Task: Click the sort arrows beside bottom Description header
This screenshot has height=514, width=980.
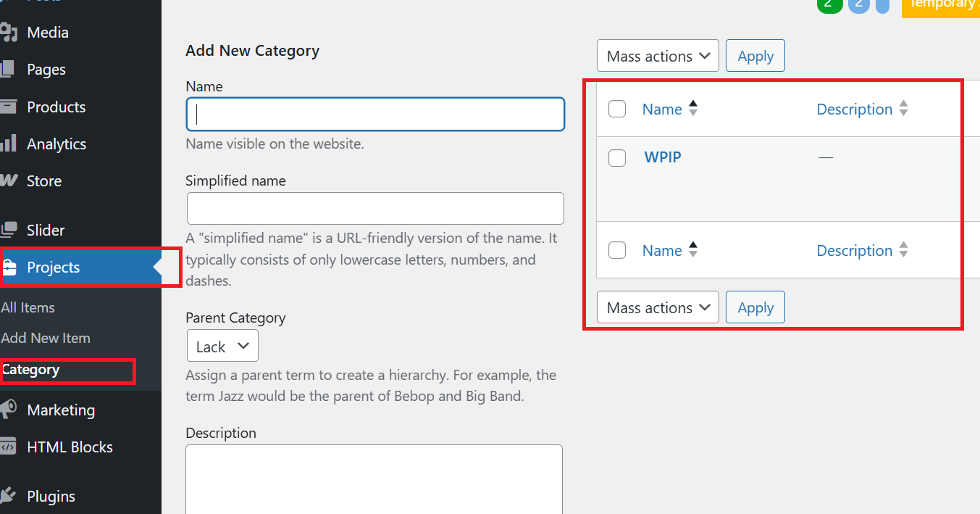Action: tap(903, 250)
